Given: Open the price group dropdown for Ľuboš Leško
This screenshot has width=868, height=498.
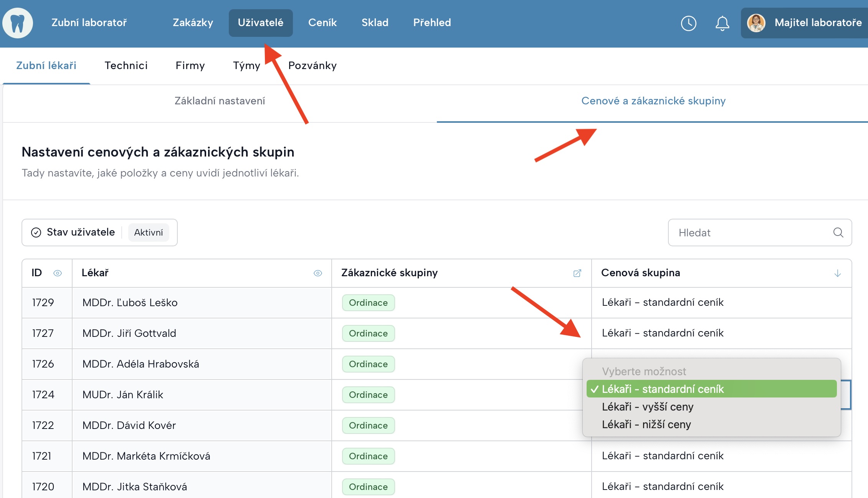Looking at the screenshot, I should pyautogui.click(x=662, y=302).
